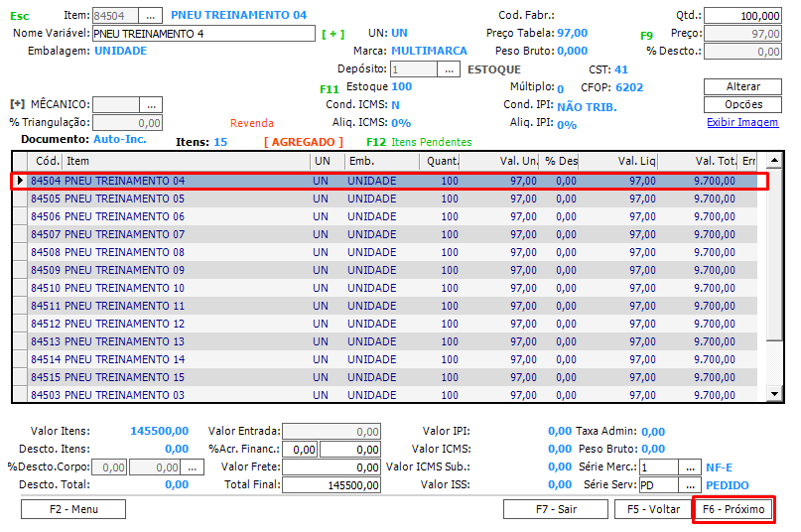This screenshot has height=532, width=801.
Task: Select row 84506 PNEU TREINAMENTO 06
Action: point(392,216)
